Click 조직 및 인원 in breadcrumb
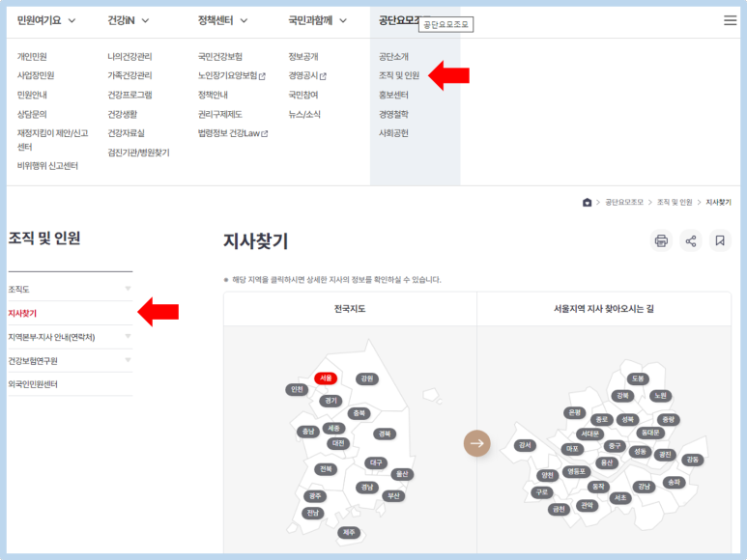The image size is (747, 560). (x=675, y=202)
